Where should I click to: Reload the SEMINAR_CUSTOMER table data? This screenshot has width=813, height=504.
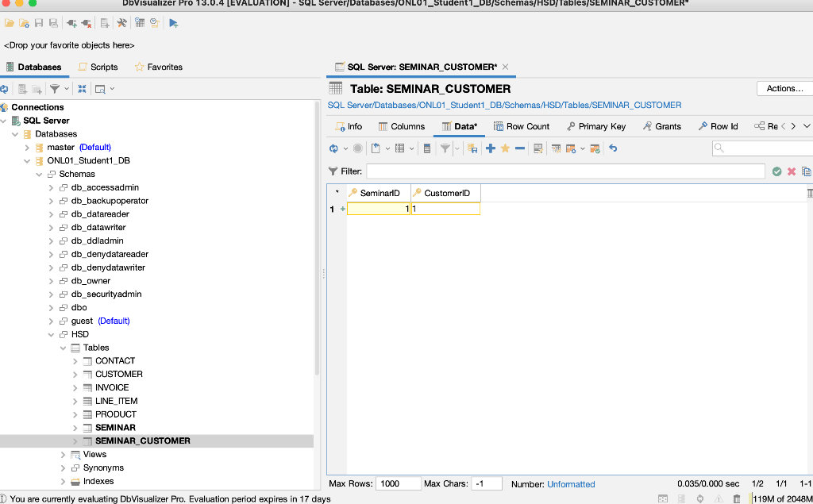click(x=334, y=150)
